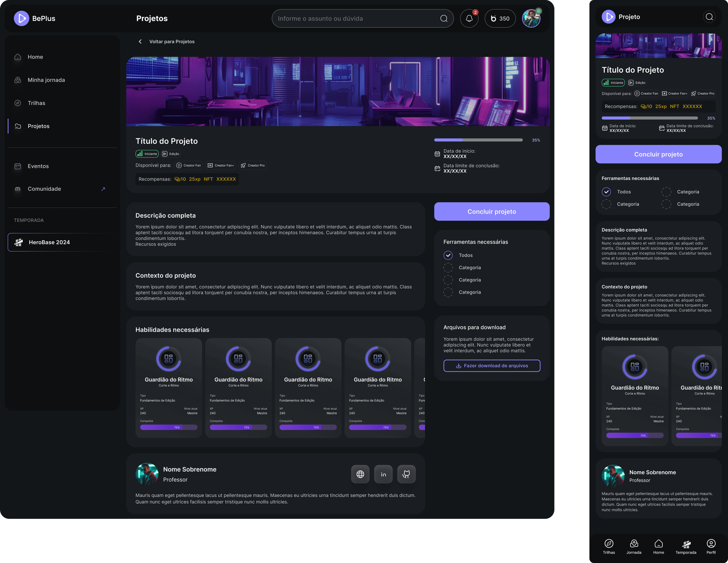
Task: Click the 35% progress bar in the mobile view
Action: click(649, 118)
